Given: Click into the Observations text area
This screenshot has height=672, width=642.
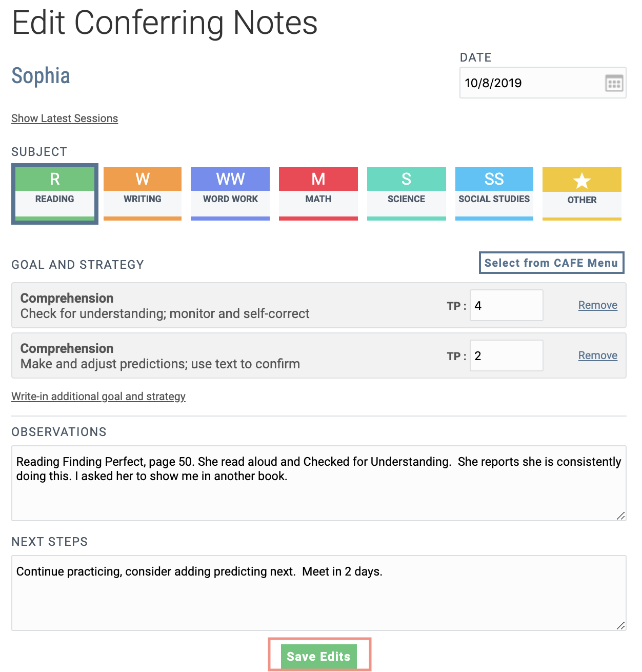Looking at the screenshot, I should (x=318, y=492).
